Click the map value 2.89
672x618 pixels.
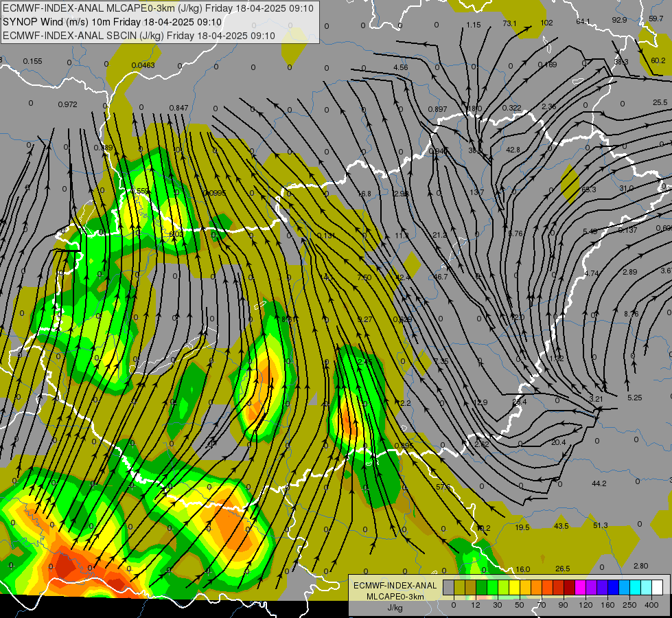(630, 271)
